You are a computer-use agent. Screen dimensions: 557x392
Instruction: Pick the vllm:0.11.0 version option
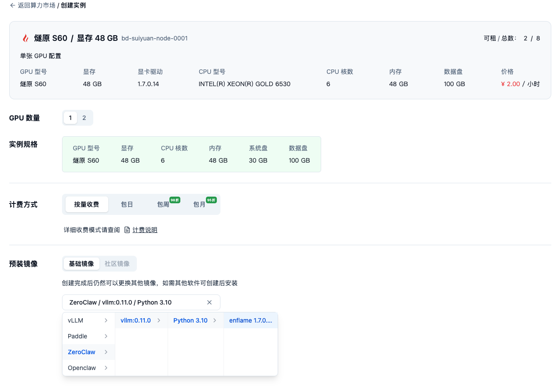click(x=141, y=320)
